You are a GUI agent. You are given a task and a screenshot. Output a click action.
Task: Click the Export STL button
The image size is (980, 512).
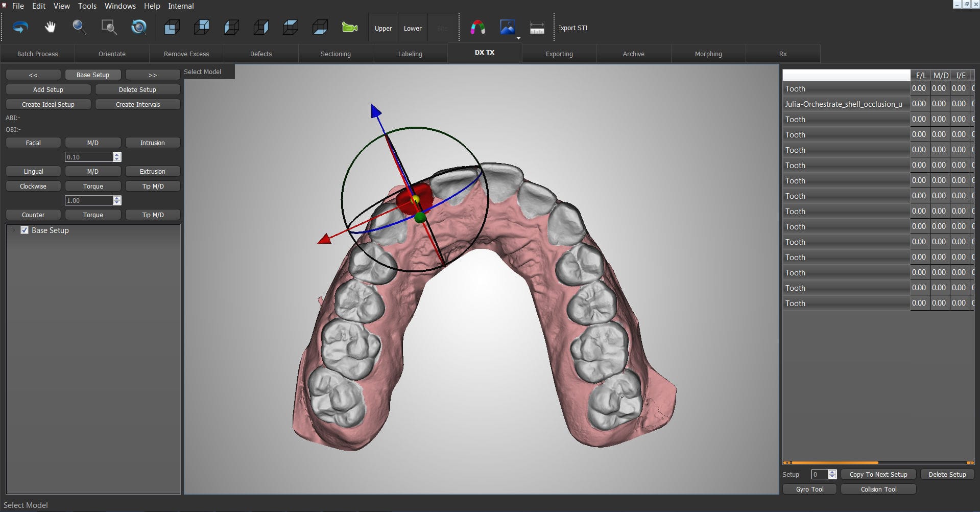click(572, 28)
